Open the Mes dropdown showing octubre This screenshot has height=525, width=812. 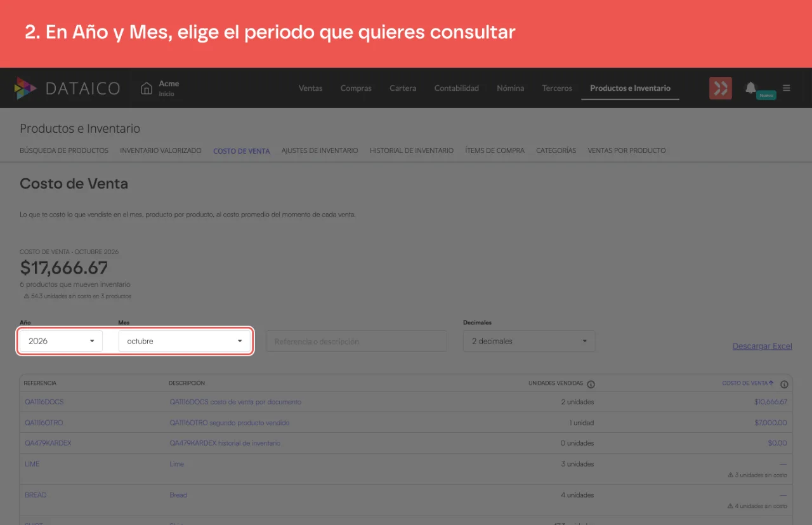point(185,341)
